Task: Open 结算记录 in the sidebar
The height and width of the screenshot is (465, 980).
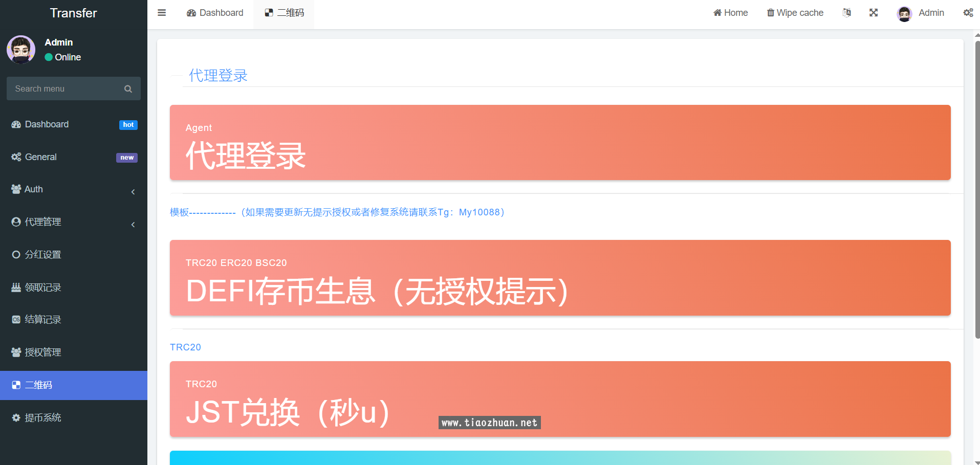Action: coord(74,320)
